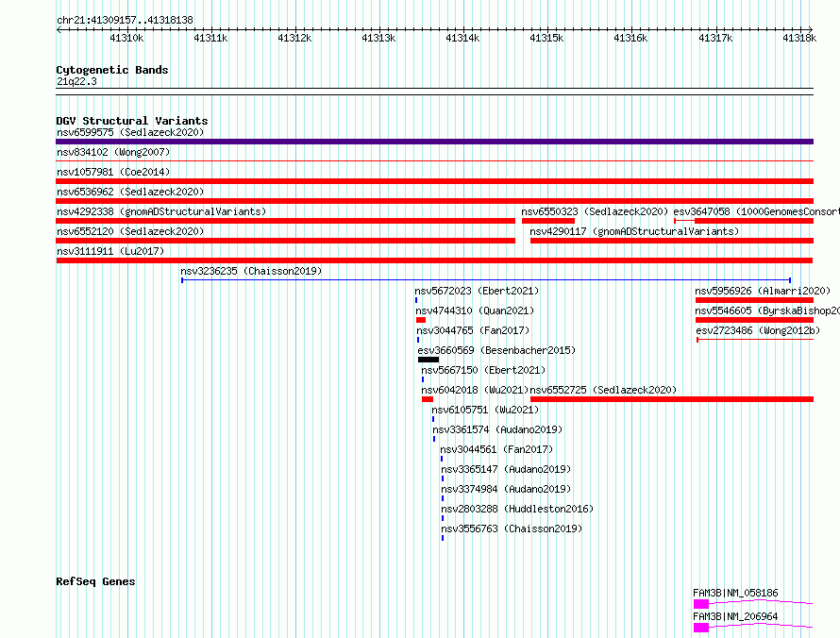The height and width of the screenshot is (638, 840).
Task: Click the red nsv4290117 variant bar
Action: (x=672, y=241)
